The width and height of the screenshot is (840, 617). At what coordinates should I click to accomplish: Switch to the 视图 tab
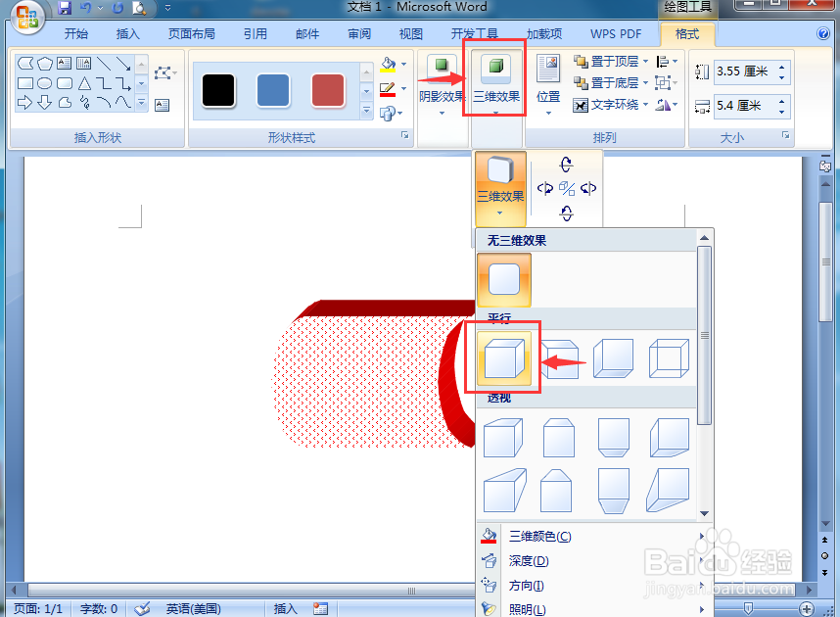coord(411,33)
